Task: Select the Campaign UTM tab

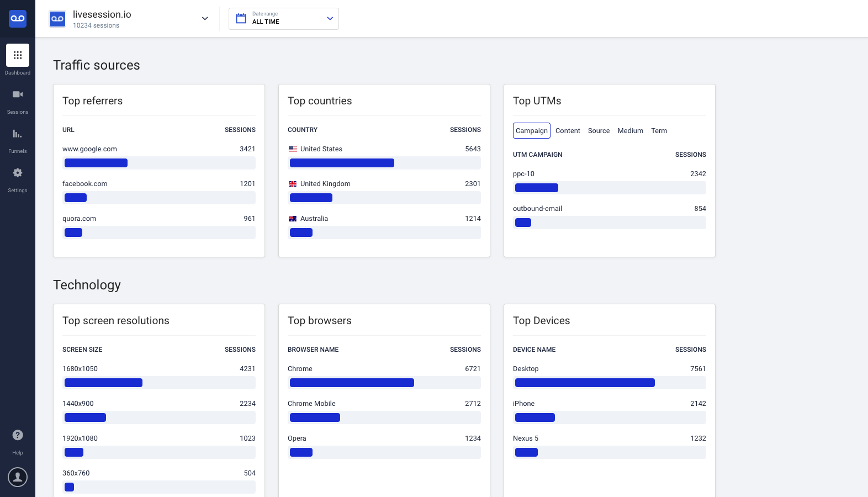Action: click(532, 130)
